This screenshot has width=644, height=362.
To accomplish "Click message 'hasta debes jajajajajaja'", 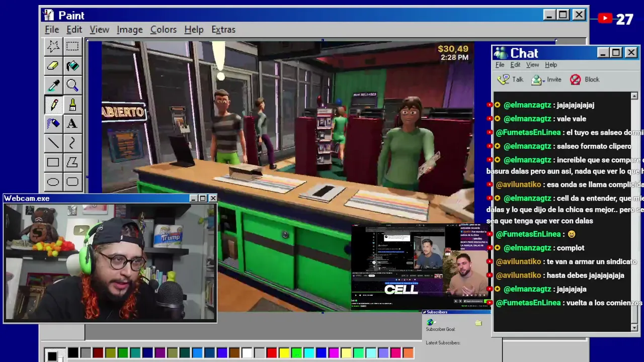I will coord(585,275).
